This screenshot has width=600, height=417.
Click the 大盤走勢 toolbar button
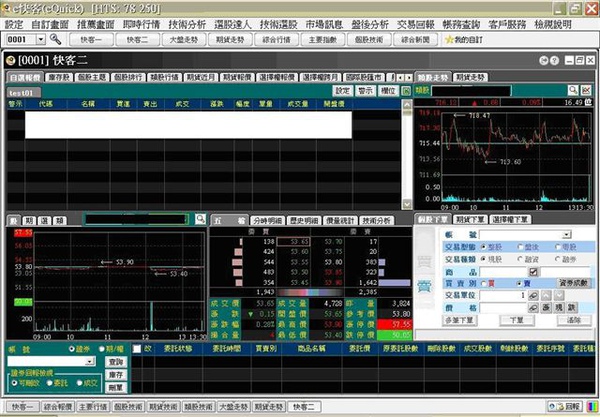click(x=184, y=39)
